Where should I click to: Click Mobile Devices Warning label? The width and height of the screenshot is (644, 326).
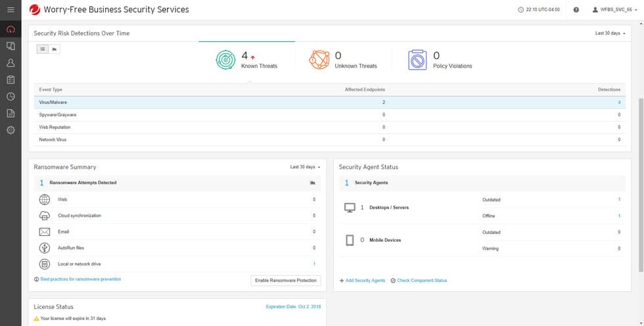click(x=490, y=248)
